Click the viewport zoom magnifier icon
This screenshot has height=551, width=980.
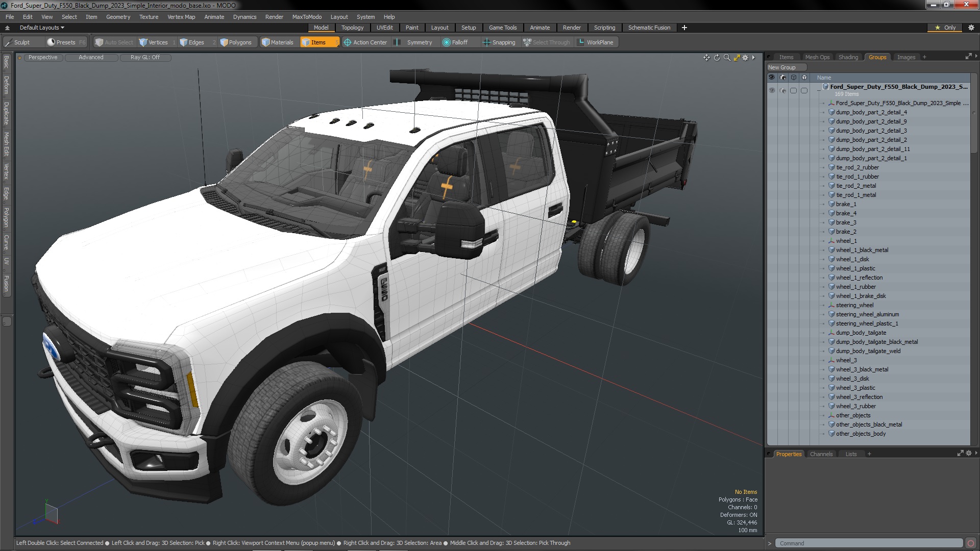click(x=727, y=58)
